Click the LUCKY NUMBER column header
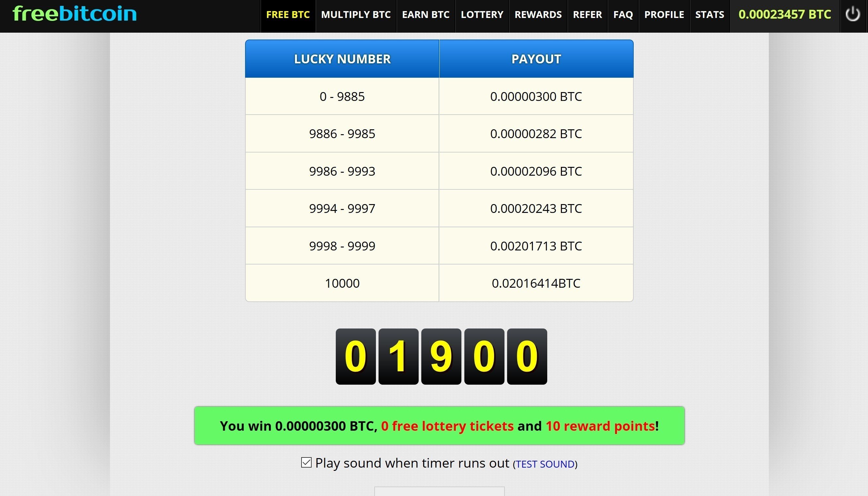Viewport: 868px width, 496px height. (x=342, y=58)
